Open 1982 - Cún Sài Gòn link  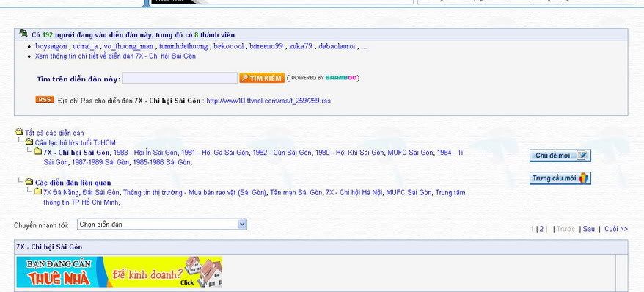pyautogui.click(x=282, y=153)
